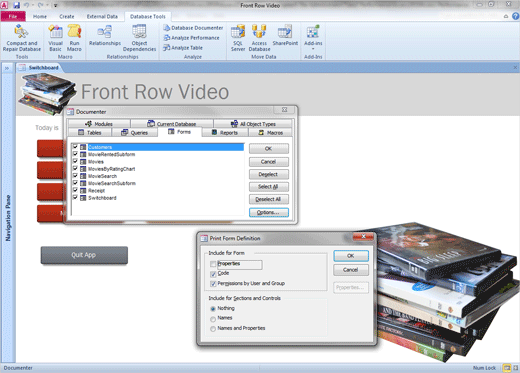Viewport: 520px width, 373px height.
Task: Open the External Data ribbon tab
Action: 102,16
